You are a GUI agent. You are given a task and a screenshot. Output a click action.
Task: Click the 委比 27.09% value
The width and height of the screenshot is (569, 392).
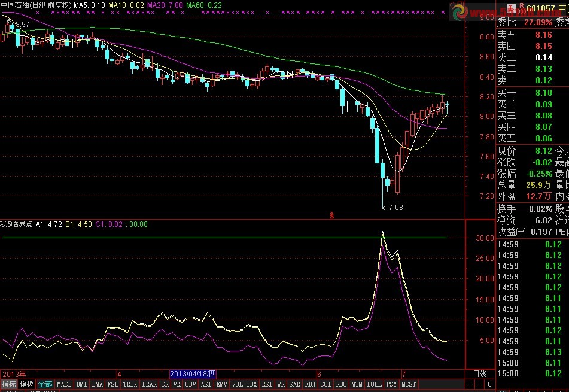pos(538,23)
